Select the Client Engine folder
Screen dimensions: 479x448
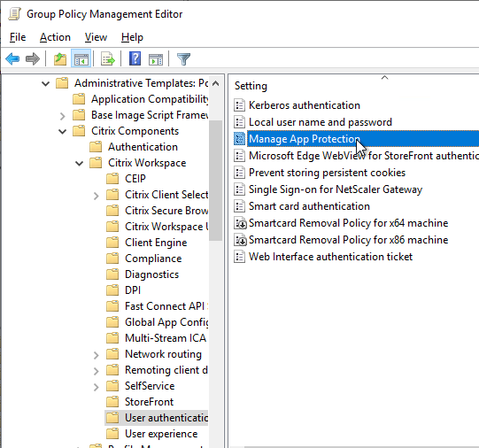(156, 243)
